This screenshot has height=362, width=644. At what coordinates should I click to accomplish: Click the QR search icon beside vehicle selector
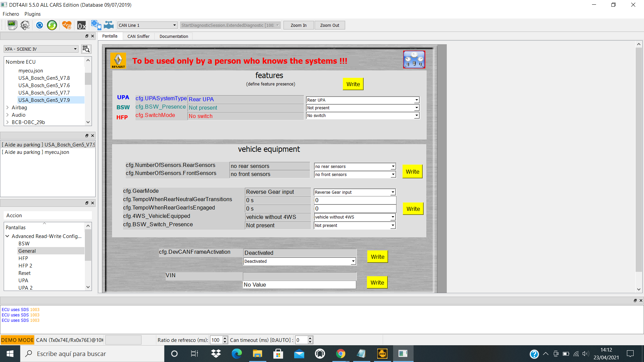point(86,49)
